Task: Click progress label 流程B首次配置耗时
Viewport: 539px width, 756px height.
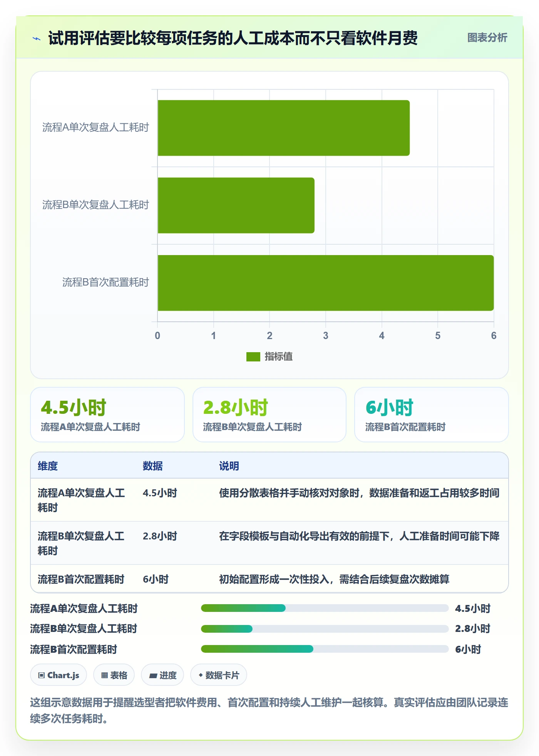Action: pyautogui.click(x=74, y=649)
